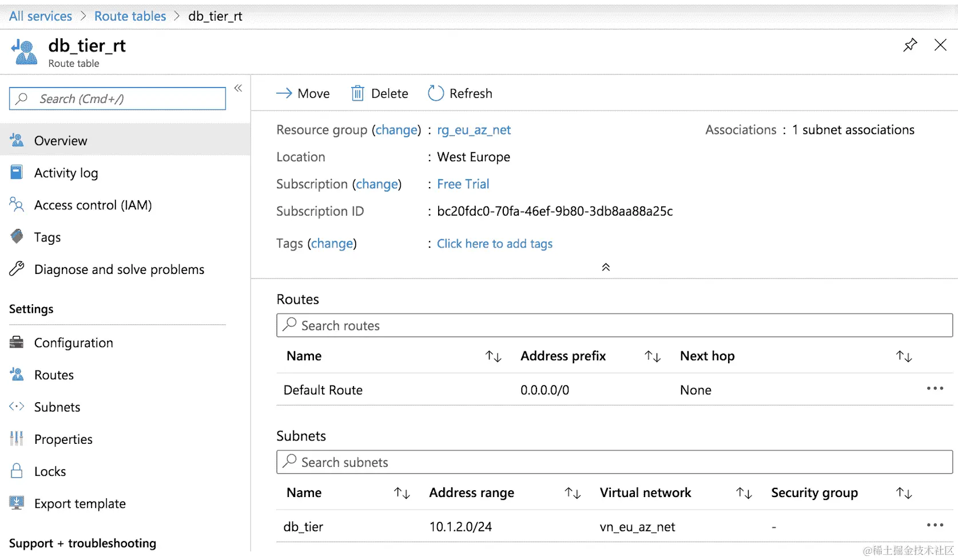
Task: Pin the db_tier_rt blade to dashboard
Action: 910,45
